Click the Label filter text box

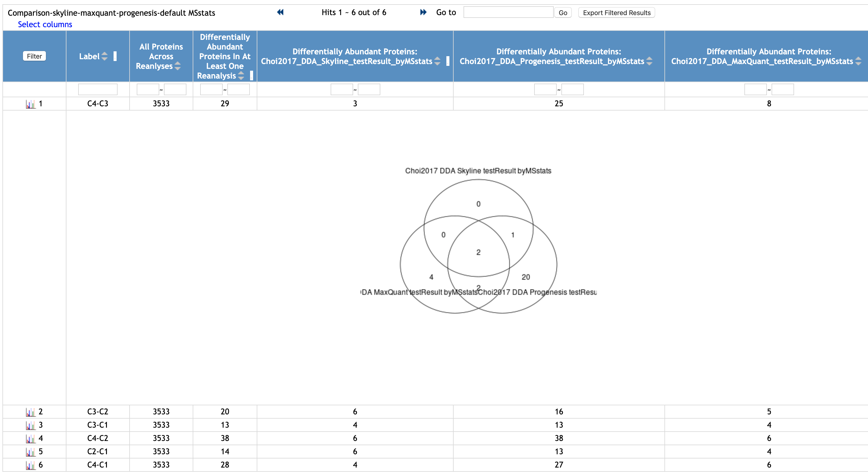[x=98, y=90]
